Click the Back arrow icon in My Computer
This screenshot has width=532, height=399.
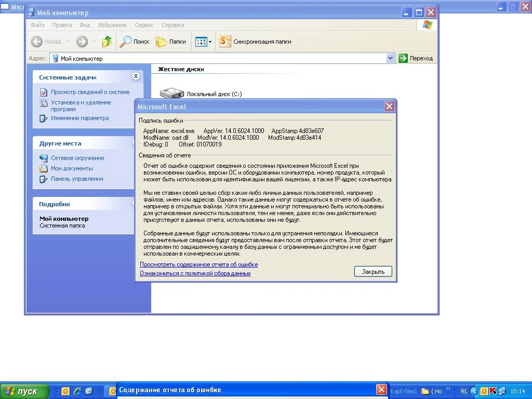coord(37,42)
